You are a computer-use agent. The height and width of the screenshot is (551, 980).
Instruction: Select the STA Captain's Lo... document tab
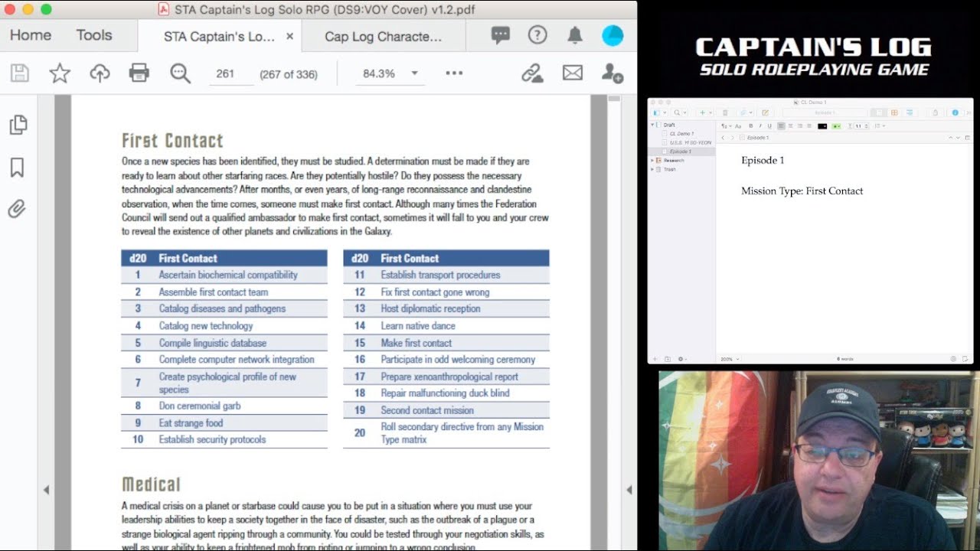219,36
